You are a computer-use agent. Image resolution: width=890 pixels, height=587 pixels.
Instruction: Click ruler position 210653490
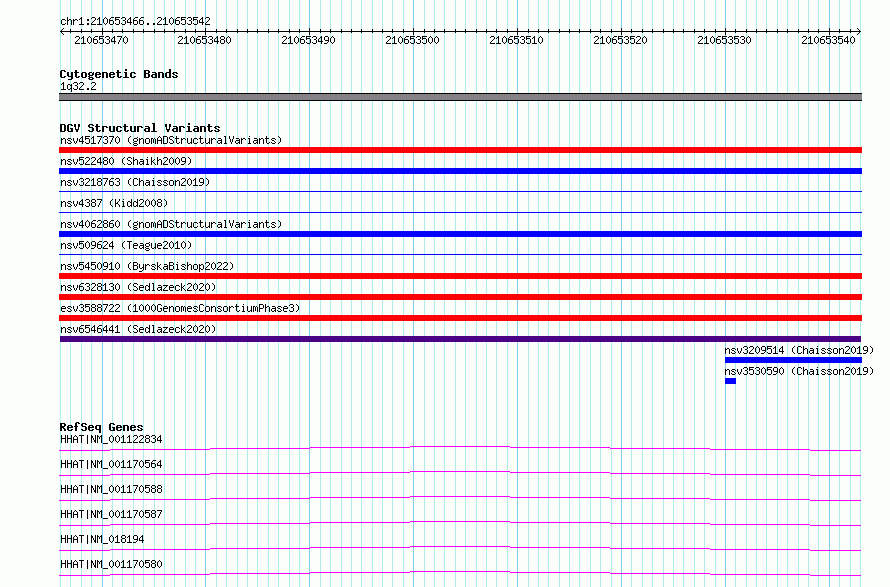pos(308,40)
